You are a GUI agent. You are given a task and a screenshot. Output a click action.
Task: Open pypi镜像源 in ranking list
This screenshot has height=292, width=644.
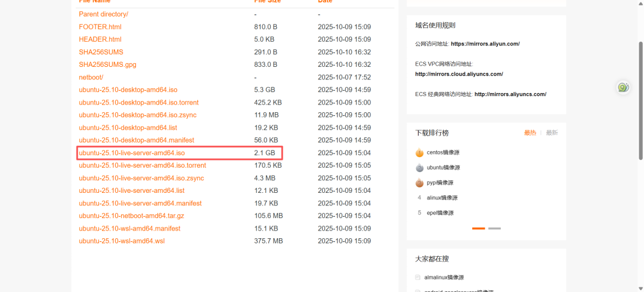click(440, 183)
